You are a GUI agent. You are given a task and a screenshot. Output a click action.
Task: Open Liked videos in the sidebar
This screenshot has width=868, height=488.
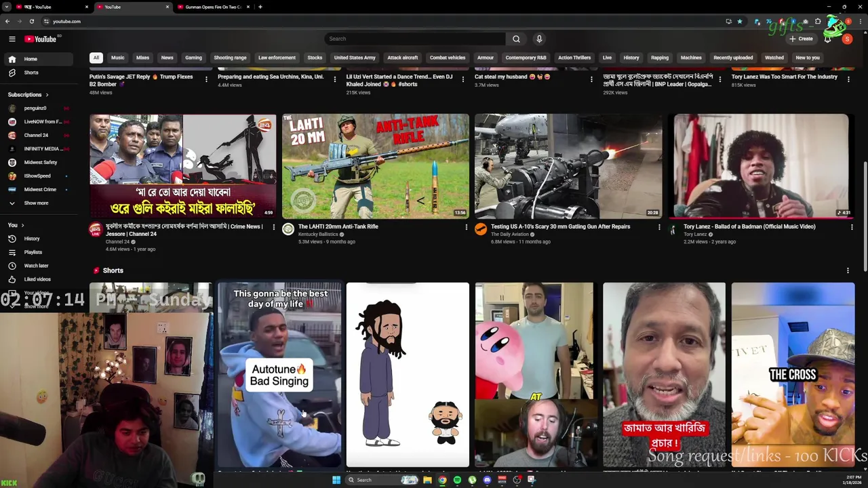(39, 279)
